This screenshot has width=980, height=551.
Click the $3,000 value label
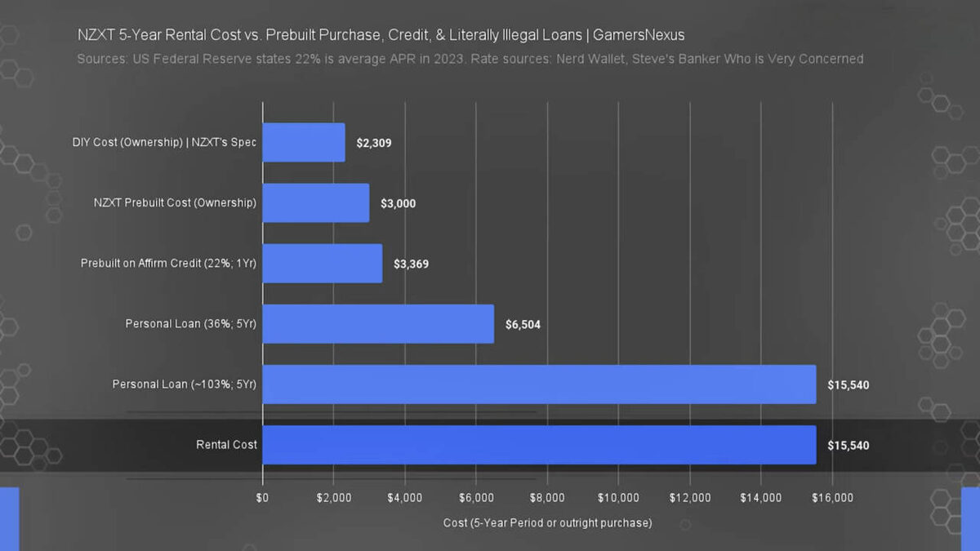pyautogui.click(x=399, y=203)
